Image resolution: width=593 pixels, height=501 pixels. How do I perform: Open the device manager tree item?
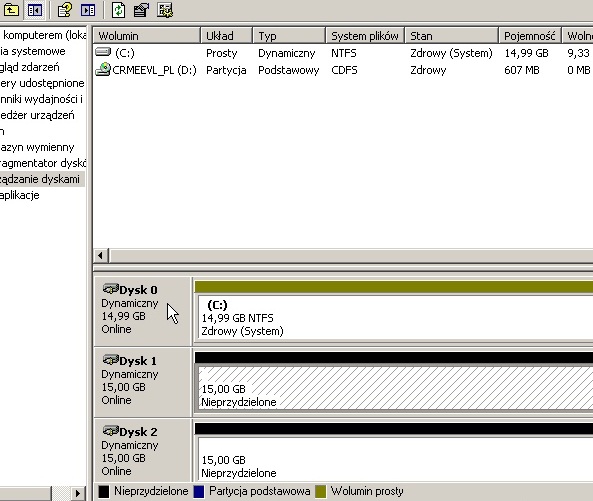[37, 115]
